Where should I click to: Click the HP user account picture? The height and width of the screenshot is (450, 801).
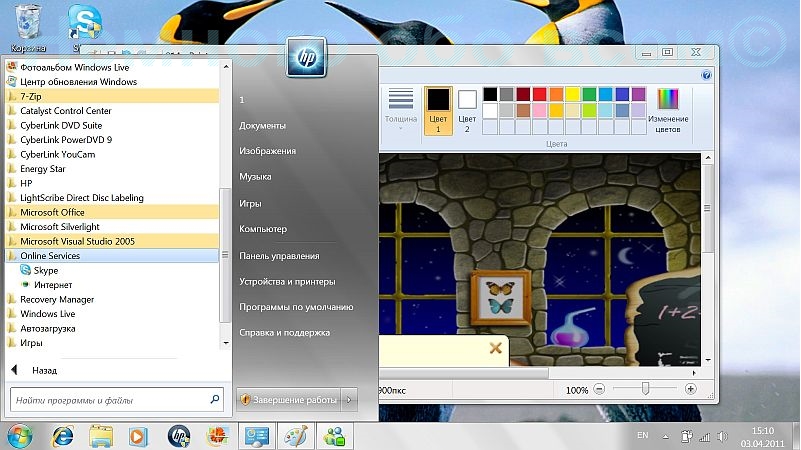pyautogui.click(x=306, y=59)
